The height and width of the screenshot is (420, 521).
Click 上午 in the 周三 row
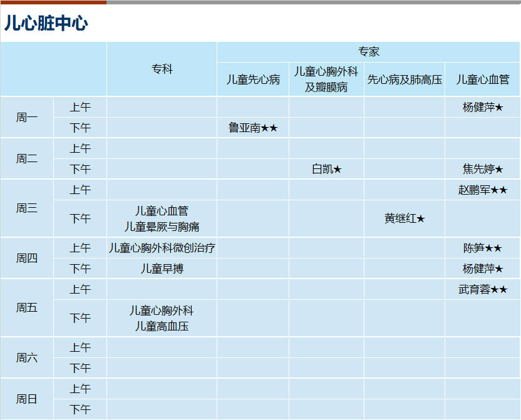80,190
